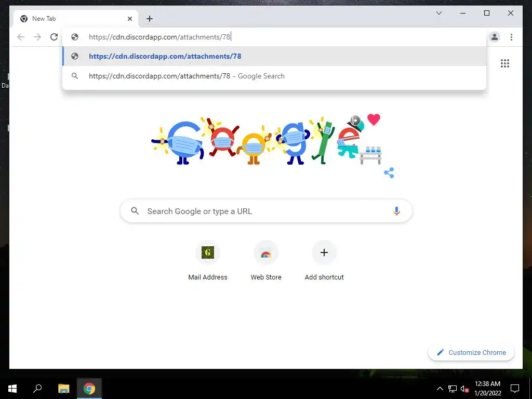
Task: Open Chrome's three-dot menu
Action: pyautogui.click(x=511, y=37)
